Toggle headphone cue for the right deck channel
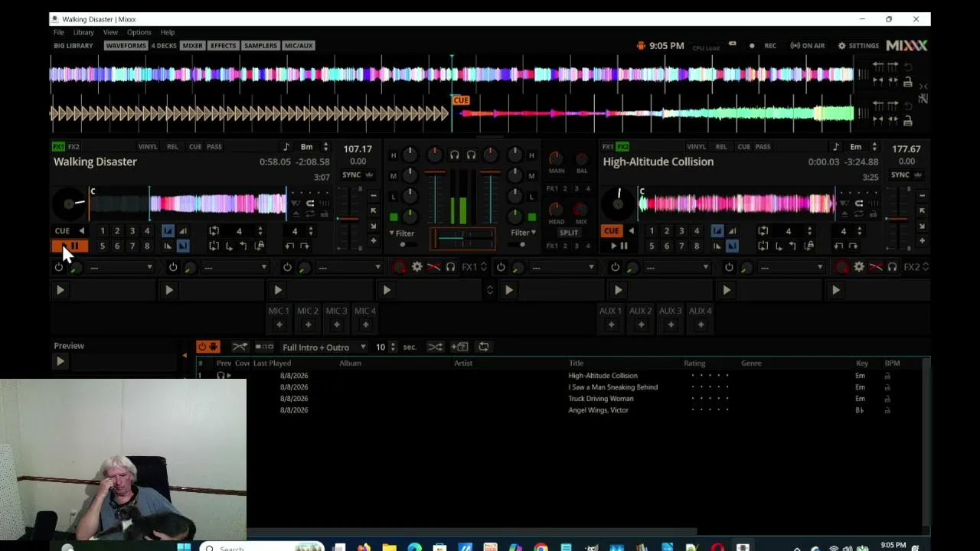 point(471,155)
